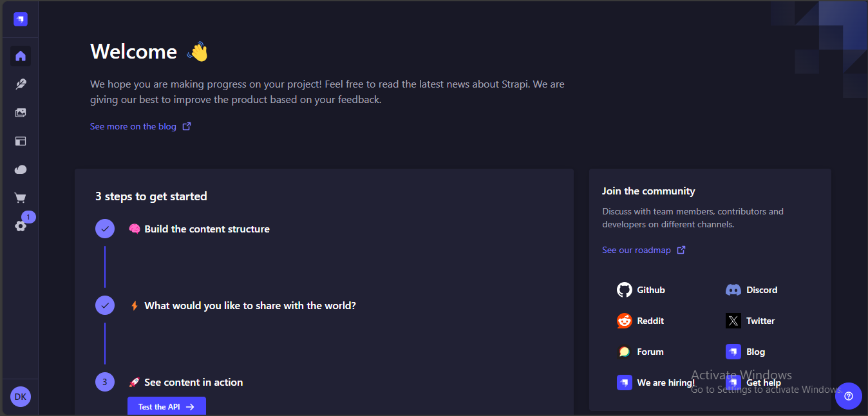Open the Home icon in sidebar
This screenshot has height=416, width=868.
coord(21,56)
